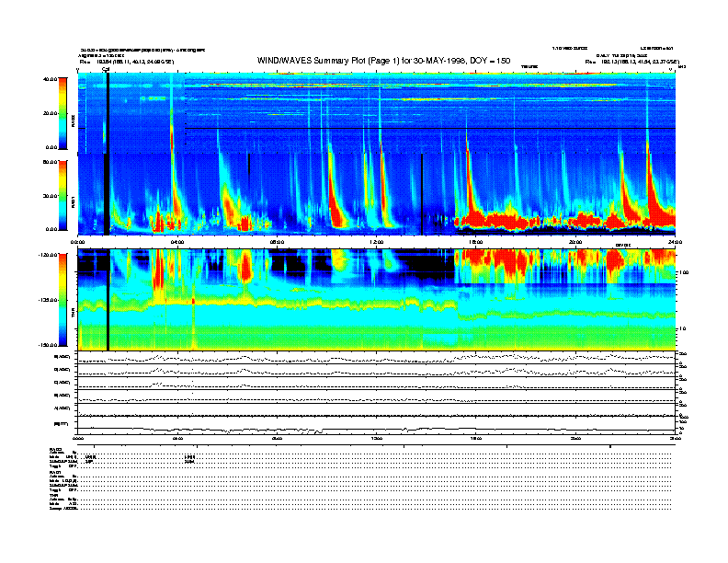Image resolution: width=728 pixels, height=563 pixels.
Task: Click the yellow plasma line in the TNR spectrogram
Action: pos(267,304)
